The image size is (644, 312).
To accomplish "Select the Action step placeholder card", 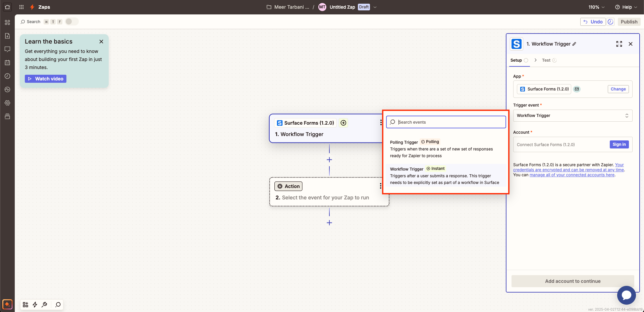I will pyautogui.click(x=329, y=192).
